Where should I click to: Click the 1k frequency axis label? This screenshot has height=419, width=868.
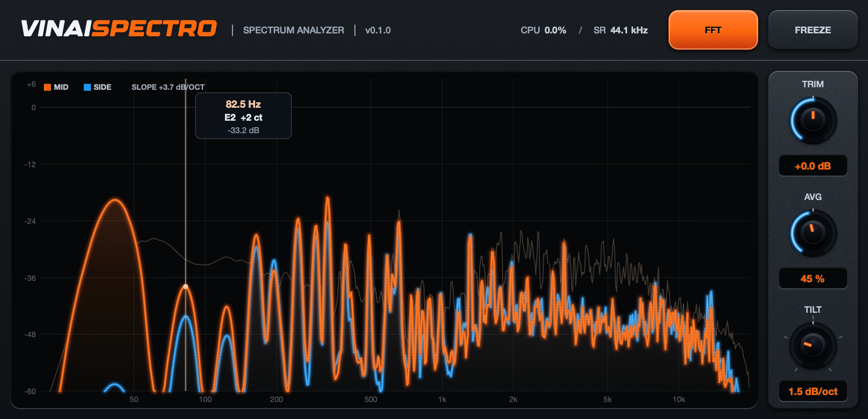click(442, 400)
